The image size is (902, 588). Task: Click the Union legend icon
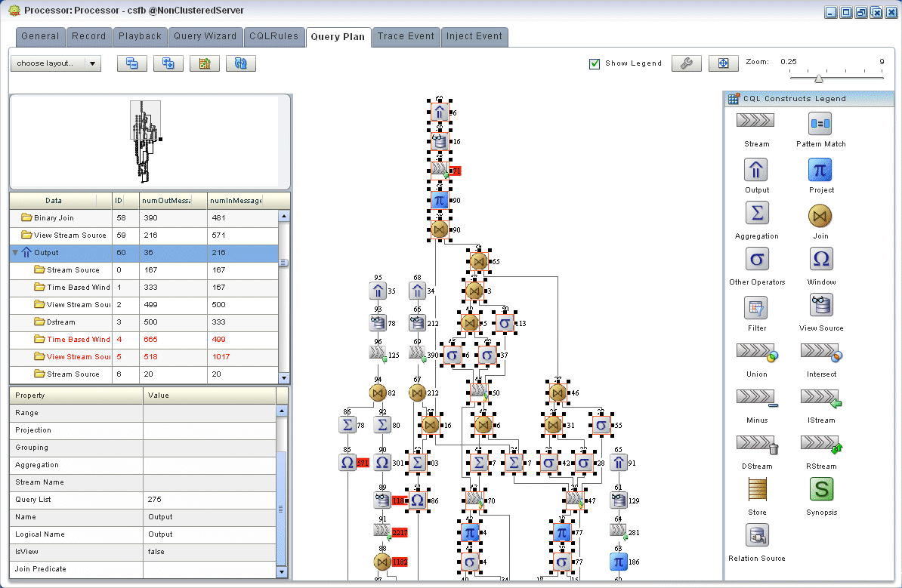tap(757, 352)
